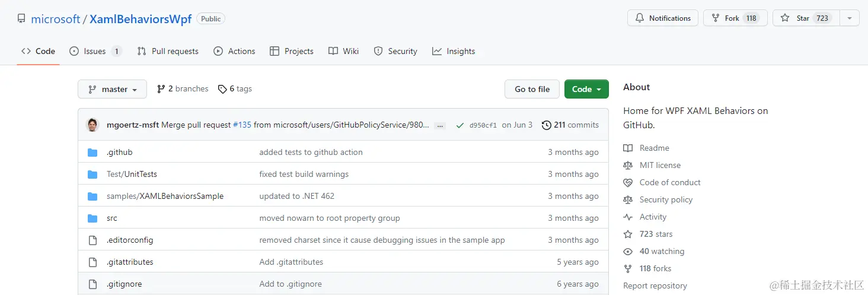Image resolution: width=868 pixels, height=295 pixels.
Task: Open the .editorconfig file
Action: (130, 240)
